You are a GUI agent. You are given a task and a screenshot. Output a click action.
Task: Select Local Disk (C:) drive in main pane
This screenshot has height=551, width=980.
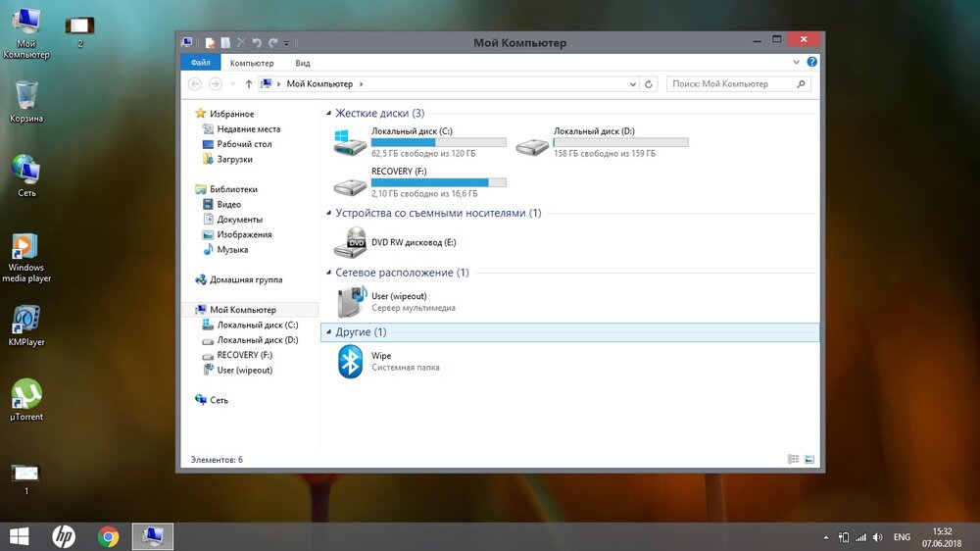[x=351, y=142]
